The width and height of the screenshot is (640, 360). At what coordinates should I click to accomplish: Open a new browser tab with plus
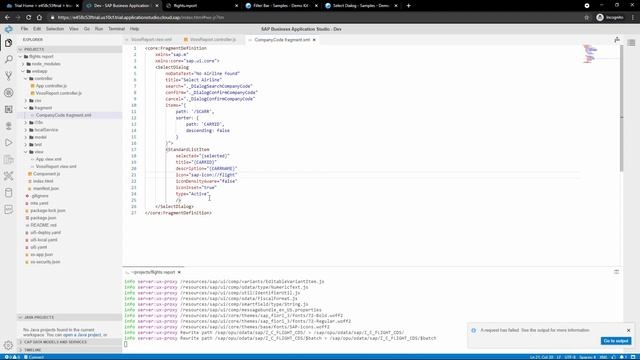click(x=409, y=6)
